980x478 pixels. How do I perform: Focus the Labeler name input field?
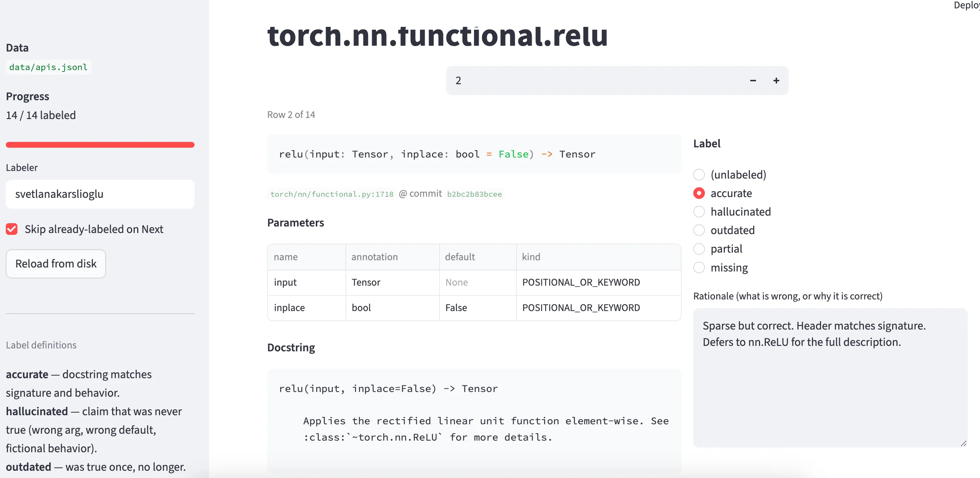coord(100,194)
